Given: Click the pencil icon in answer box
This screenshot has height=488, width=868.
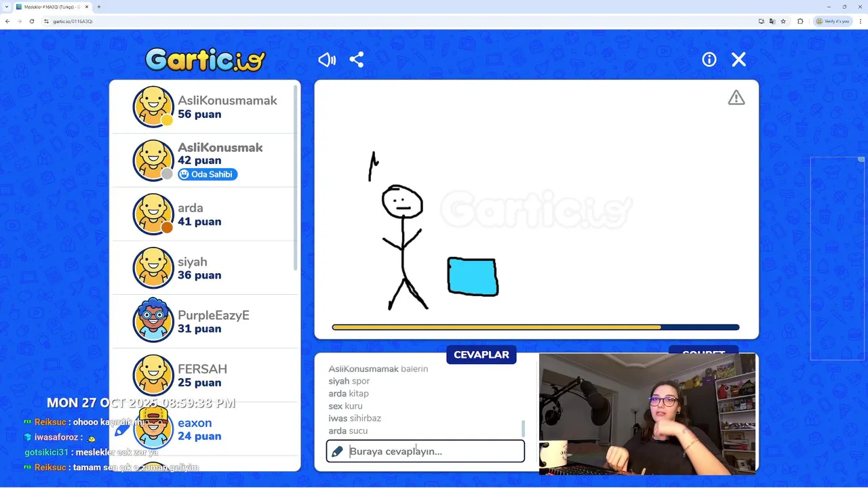Looking at the screenshot, I should 337,451.
